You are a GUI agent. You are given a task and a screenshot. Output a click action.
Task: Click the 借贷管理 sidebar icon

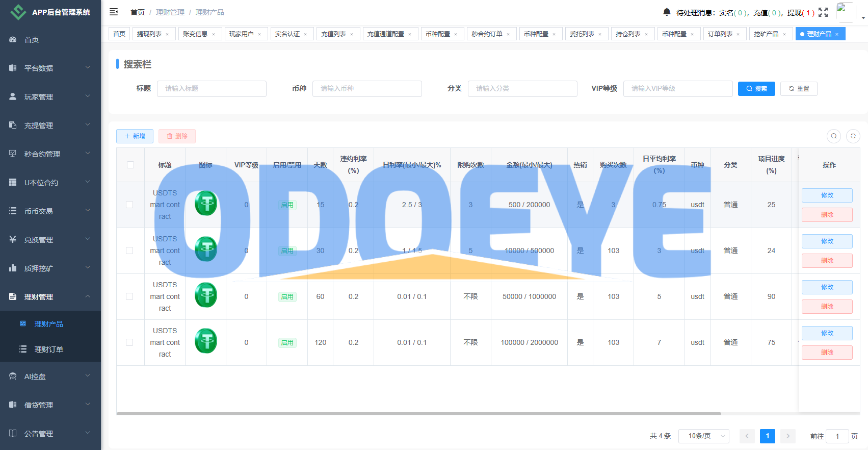point(13,405)
